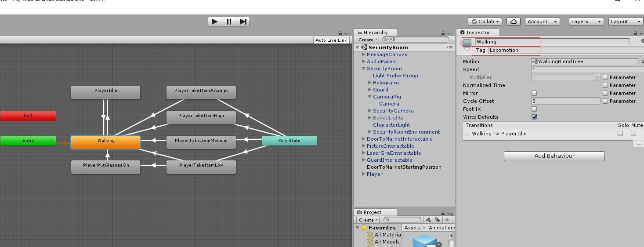This screenshot has width=644, height=247.
Task: Click the All Models favorite search
Action: click(x=387, y=242)
